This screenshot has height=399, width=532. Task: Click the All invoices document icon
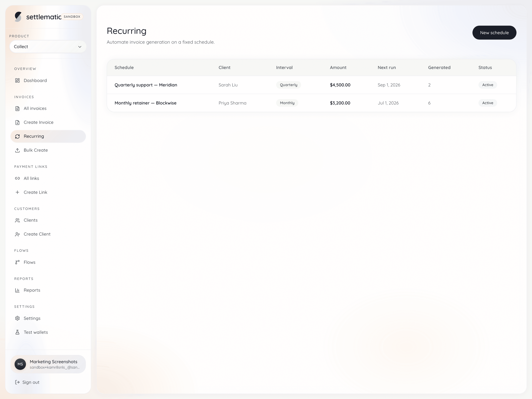click(x=17, y=108)
